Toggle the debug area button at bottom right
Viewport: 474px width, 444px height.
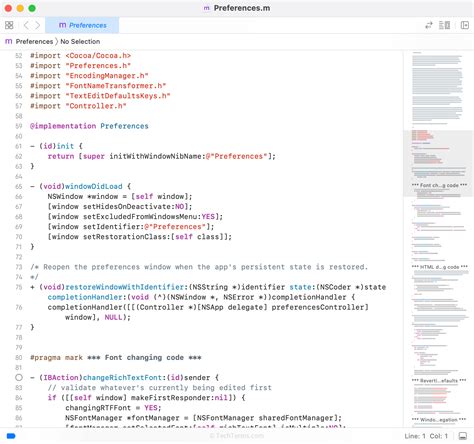463,436
